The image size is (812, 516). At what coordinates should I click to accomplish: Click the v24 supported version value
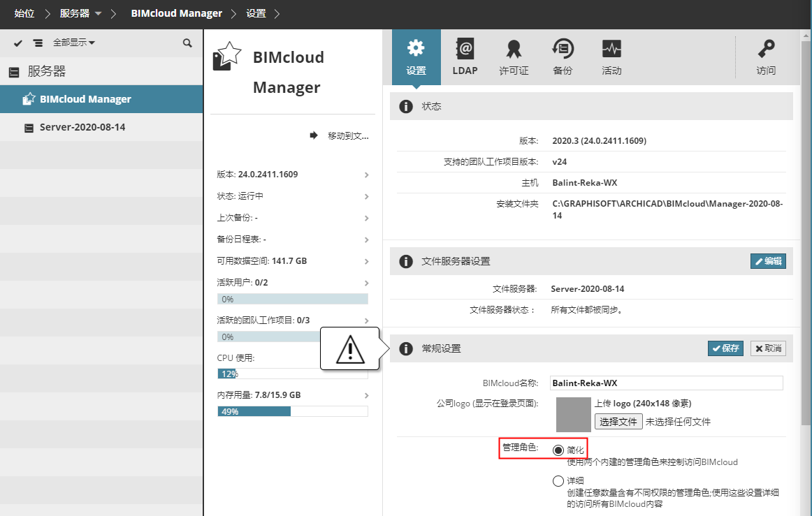(x=559, y=162)
